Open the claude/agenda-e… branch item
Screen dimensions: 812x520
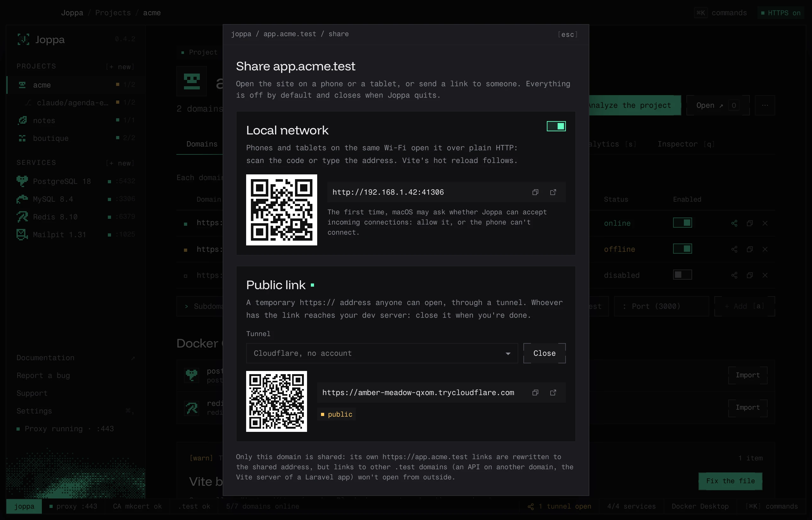(x=76, y=103)
